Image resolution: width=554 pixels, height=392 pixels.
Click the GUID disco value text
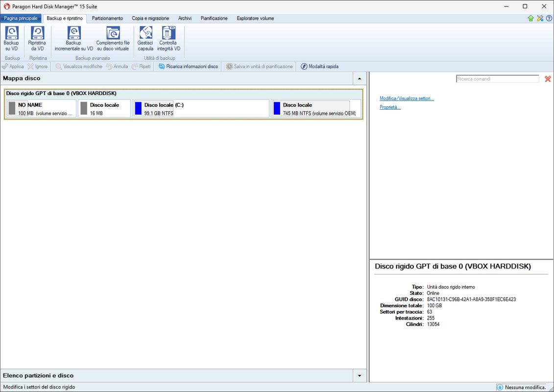471,299
